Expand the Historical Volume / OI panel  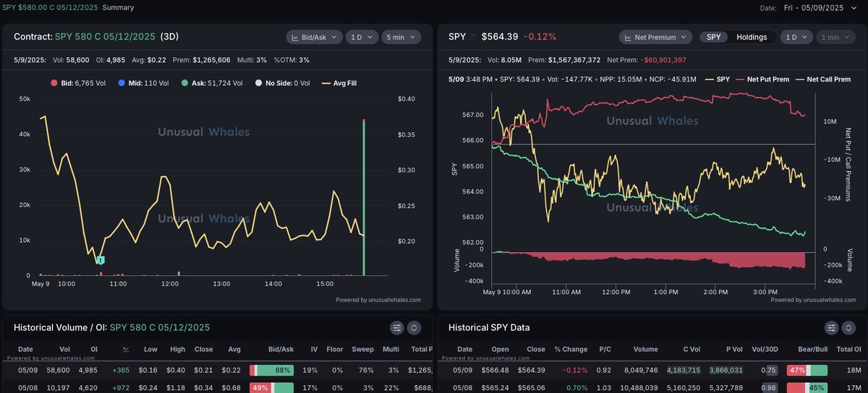(x=414, y=327)
